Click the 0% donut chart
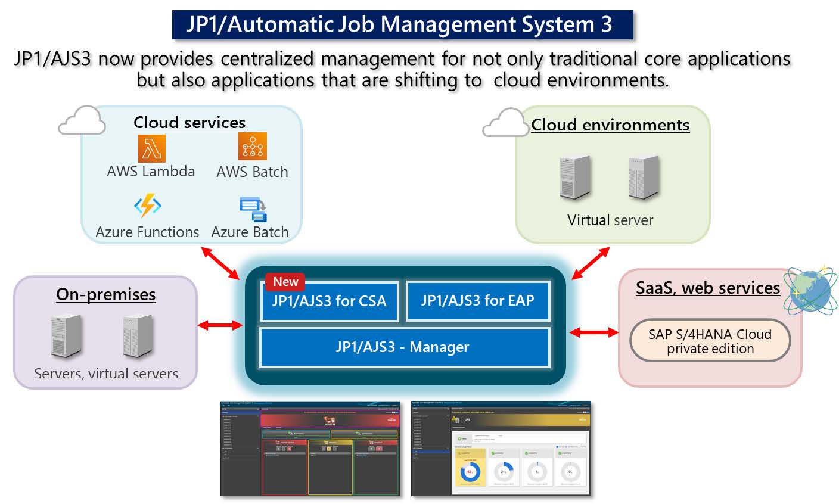The image size is (839, 504). coord(570,472)
